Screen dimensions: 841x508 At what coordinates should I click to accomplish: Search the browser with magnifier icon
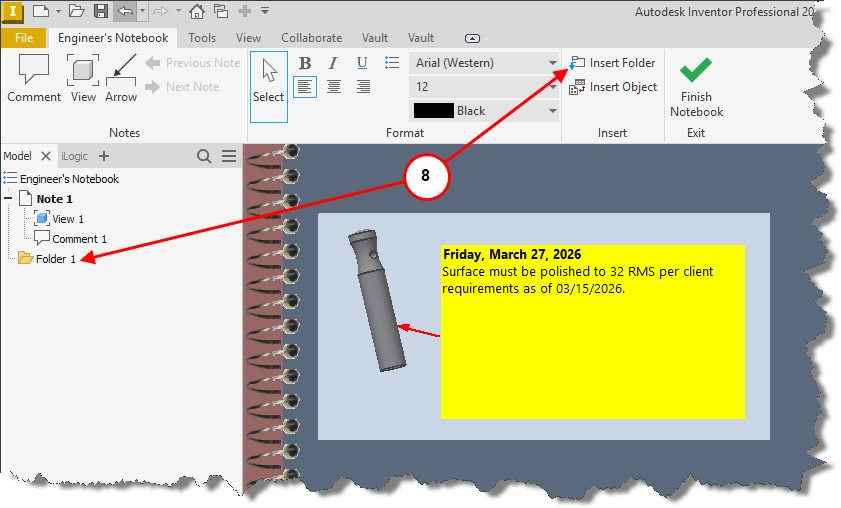tap(204, 156)
